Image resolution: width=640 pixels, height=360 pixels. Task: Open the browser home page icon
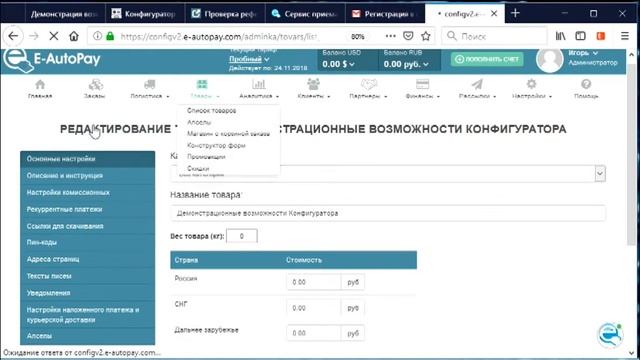tap(74, 36)
